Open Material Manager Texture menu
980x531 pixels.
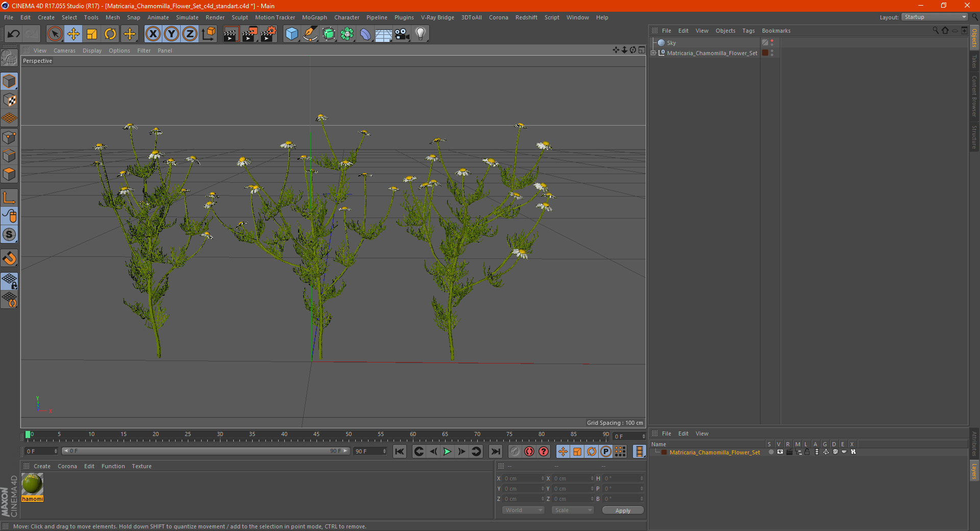tap(141, 466)
